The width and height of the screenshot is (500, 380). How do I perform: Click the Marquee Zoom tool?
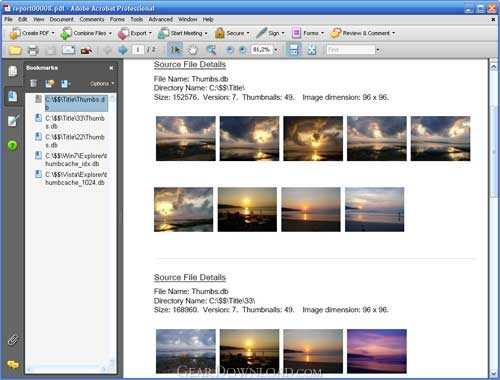click(211, 50)
